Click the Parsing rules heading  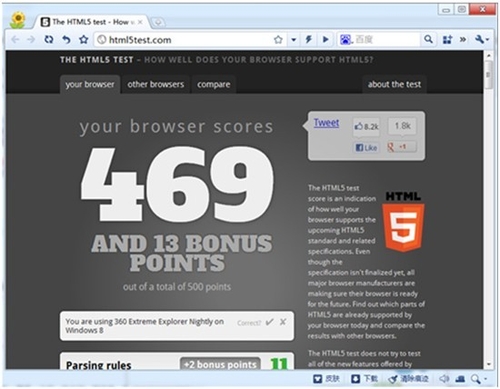tap(99, 365)
